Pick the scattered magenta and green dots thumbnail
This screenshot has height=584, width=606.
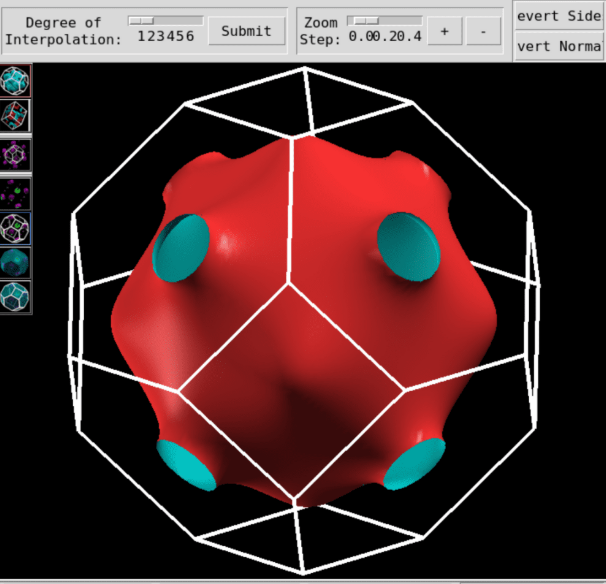point(15,193)
